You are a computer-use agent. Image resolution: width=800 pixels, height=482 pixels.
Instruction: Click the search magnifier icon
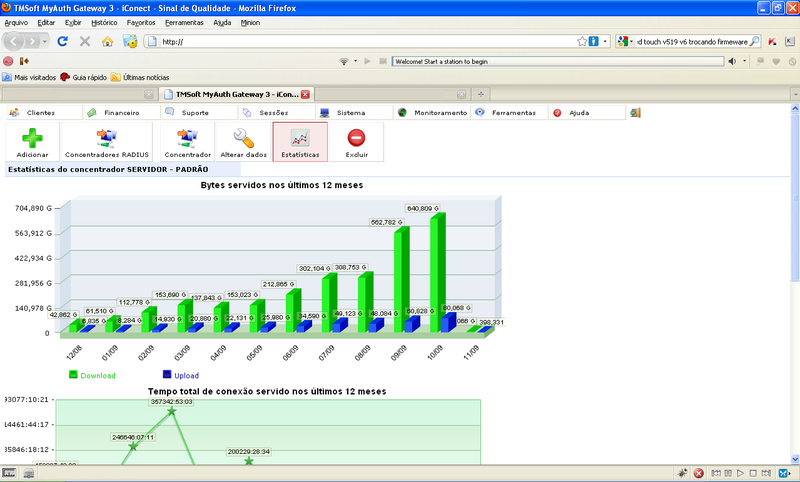tap(755, 41)
